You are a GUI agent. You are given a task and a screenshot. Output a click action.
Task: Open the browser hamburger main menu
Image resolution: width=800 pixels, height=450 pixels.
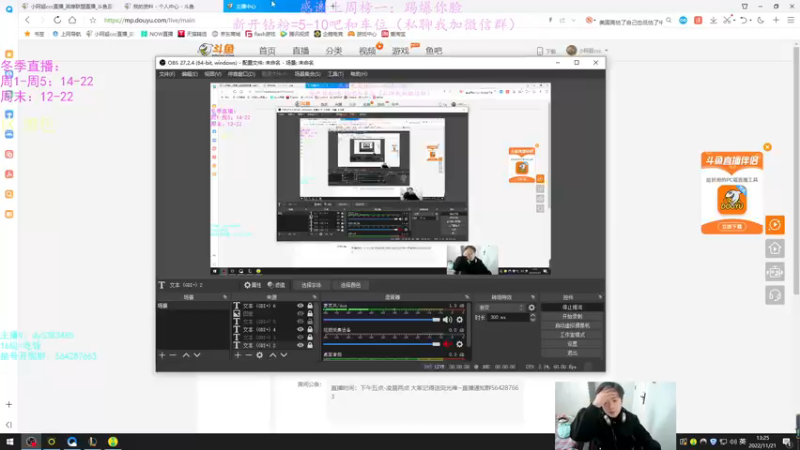(x=791, y=20)
